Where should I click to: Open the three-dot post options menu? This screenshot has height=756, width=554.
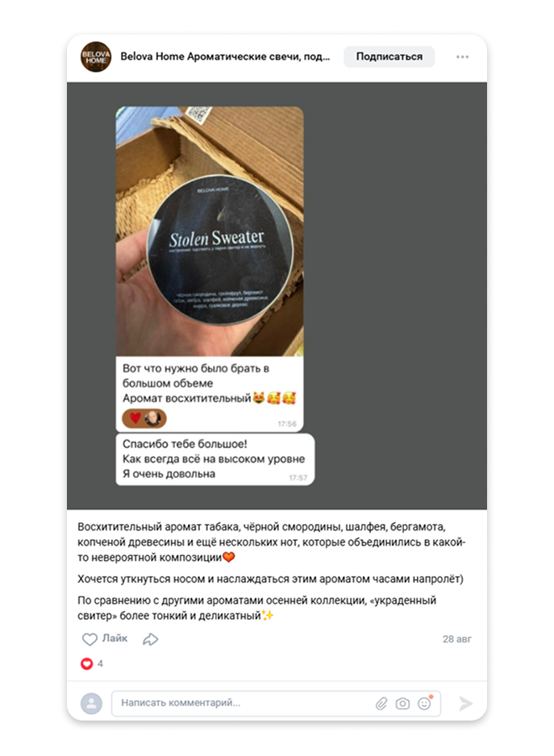click(x=462, y=57)
